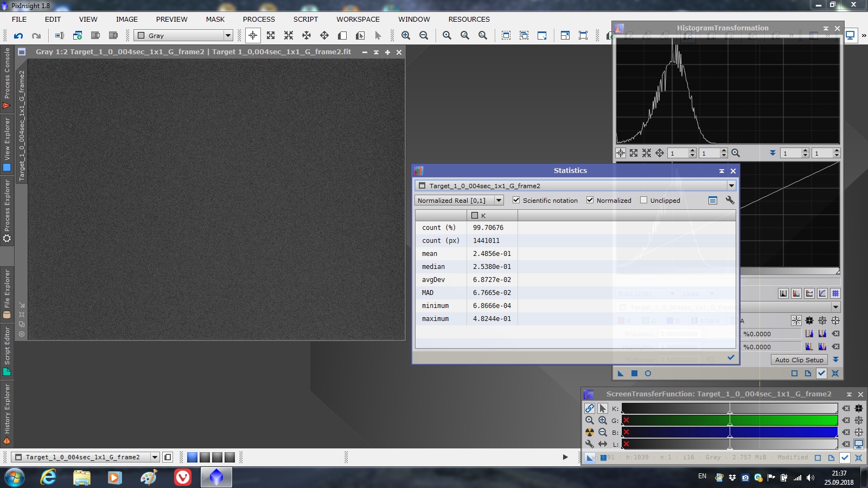Viewport: 868px width, 488px height.
Task: Open Internet Explorer from taskbar
Action: pyautogui.click(x=48, y=477)
